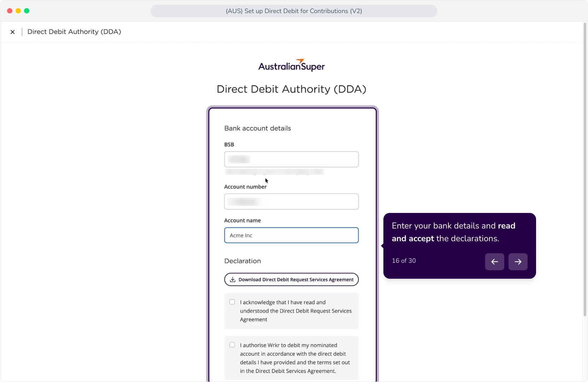Screen dimensions: 588x382
Task: Click the page's vertical scrollbar
Action: [585, 170]
